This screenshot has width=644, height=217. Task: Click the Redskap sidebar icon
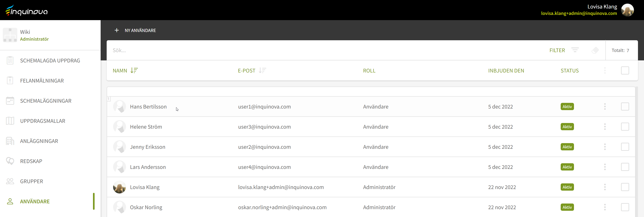pos(10,161)
